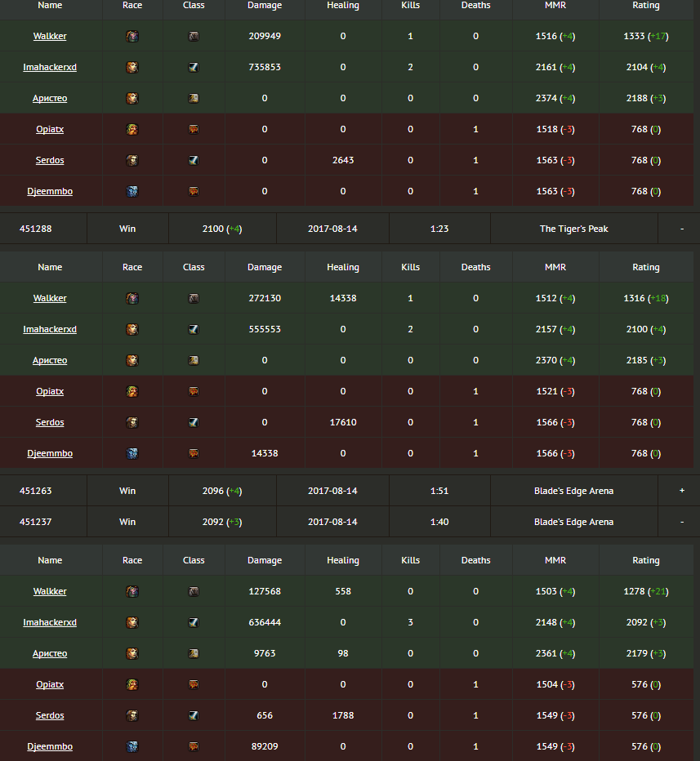Click race icon in Imahackerxd's 636444 damage row
Image resolution: width=700 pixels, height=761 pixels.
132,623
